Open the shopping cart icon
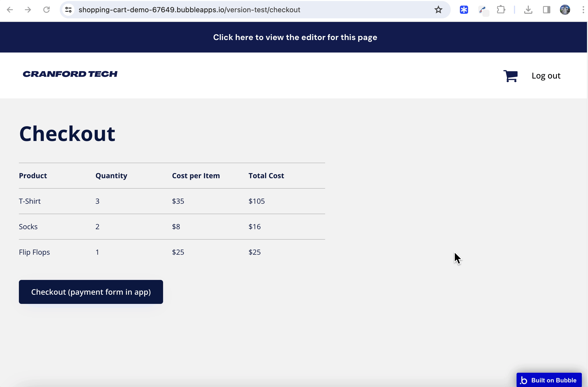 tap(510, 76)
